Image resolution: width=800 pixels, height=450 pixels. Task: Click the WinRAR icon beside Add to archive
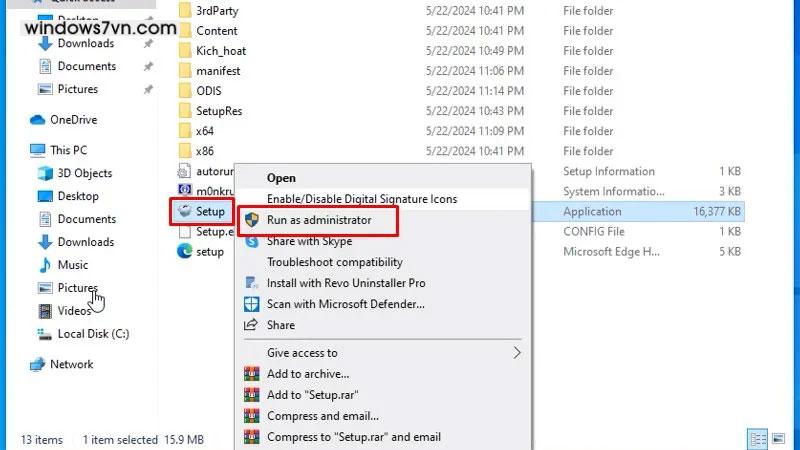(x=251, y=374)
